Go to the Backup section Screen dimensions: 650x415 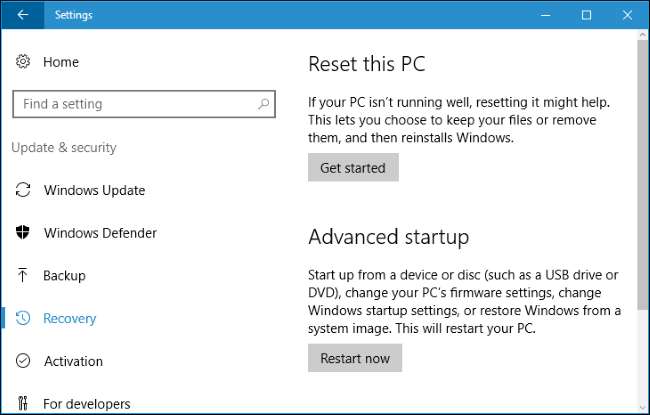[x=64, y=275]
